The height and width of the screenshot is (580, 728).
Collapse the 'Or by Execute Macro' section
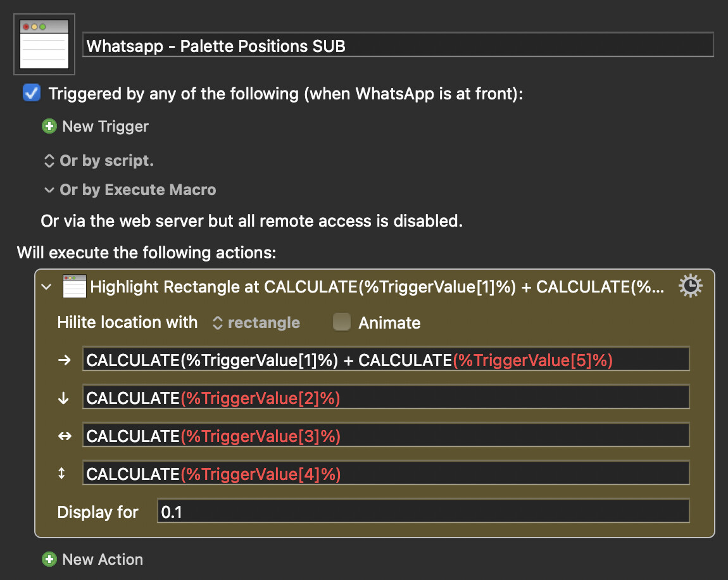(49, 190)
